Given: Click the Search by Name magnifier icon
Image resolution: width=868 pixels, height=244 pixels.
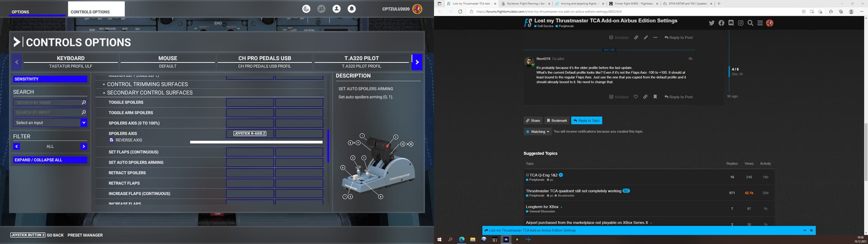Looking at the screenshot, I should click(x=84, y=103).
